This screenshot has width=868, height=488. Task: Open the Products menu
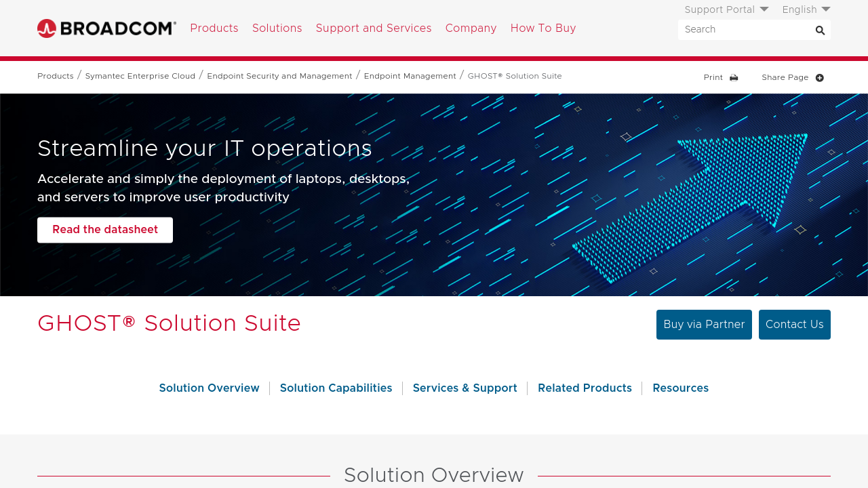[214, 28]
